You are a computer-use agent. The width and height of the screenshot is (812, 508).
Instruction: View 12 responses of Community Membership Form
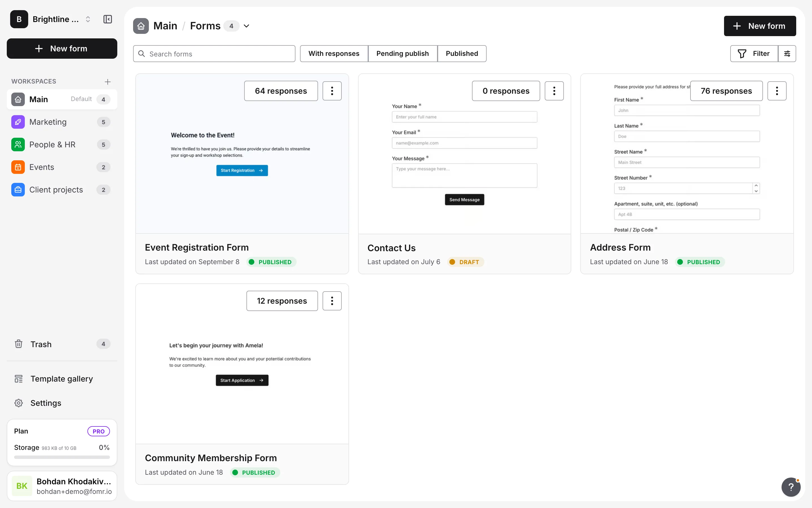pos(282,301)
